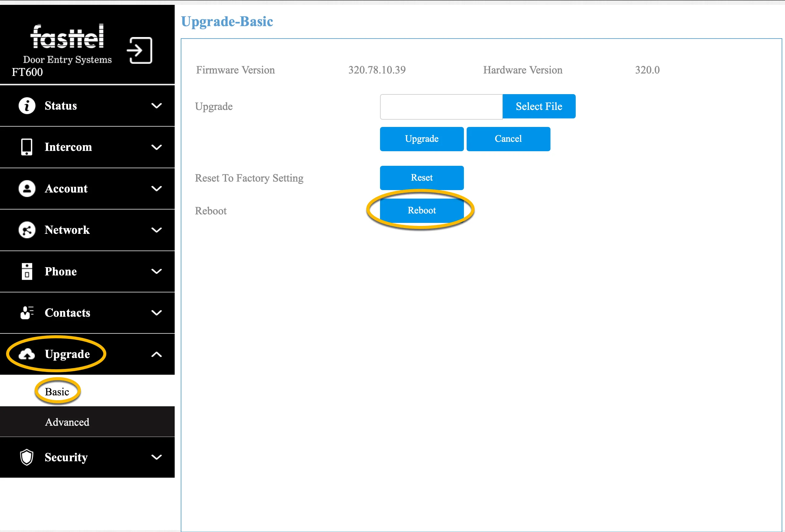Click the FT600 model text

(27, 72)
